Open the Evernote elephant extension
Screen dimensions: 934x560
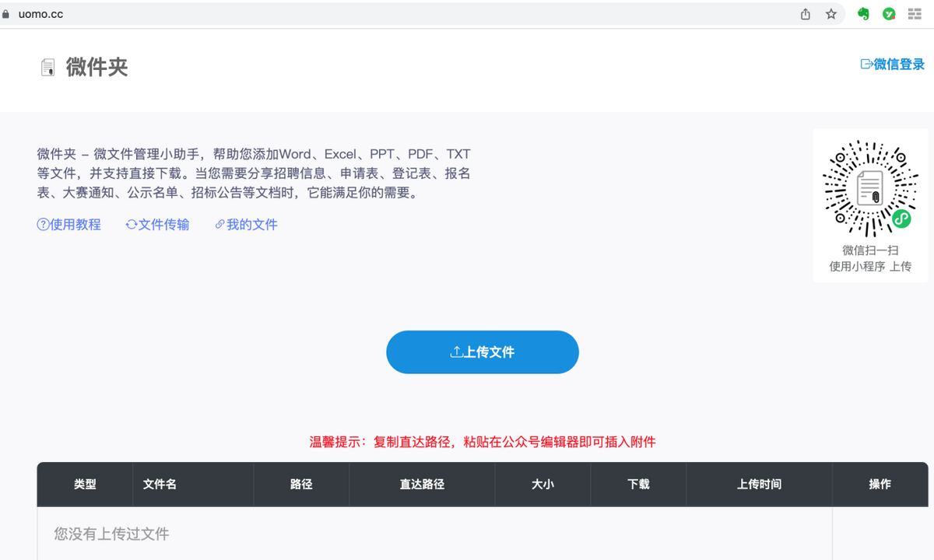(863, 14)
